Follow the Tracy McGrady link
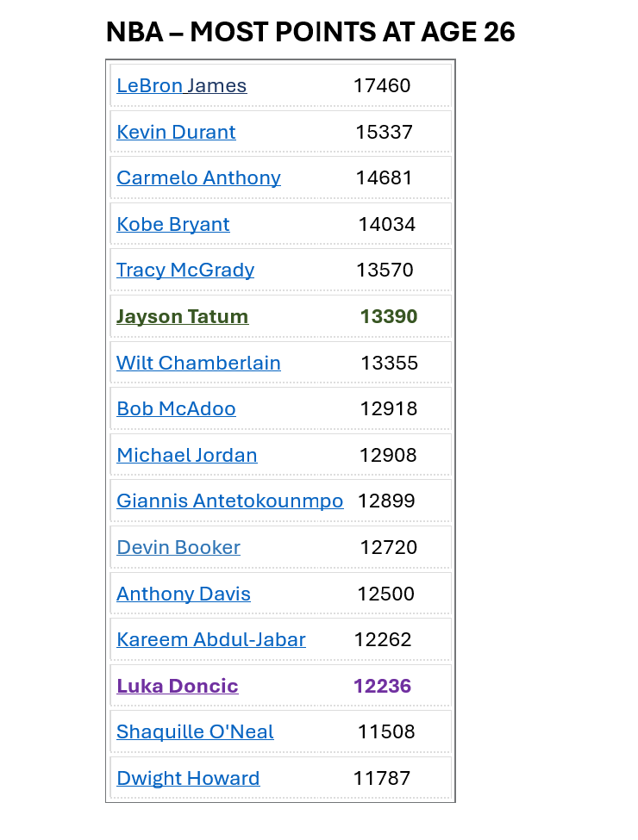 click(185, 271)
